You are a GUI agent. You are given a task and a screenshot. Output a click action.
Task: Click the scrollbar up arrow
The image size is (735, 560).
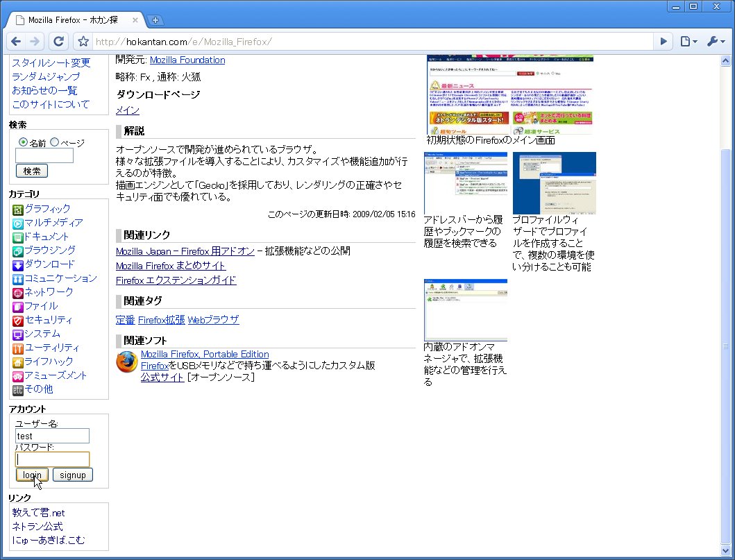(725, 61)
